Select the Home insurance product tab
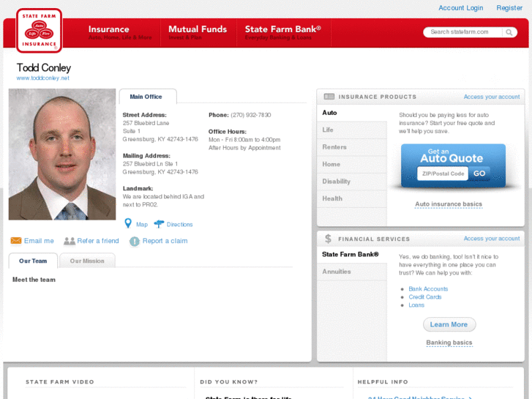The image size is (532, 399). pyautogui.click(x=352, y=164)
